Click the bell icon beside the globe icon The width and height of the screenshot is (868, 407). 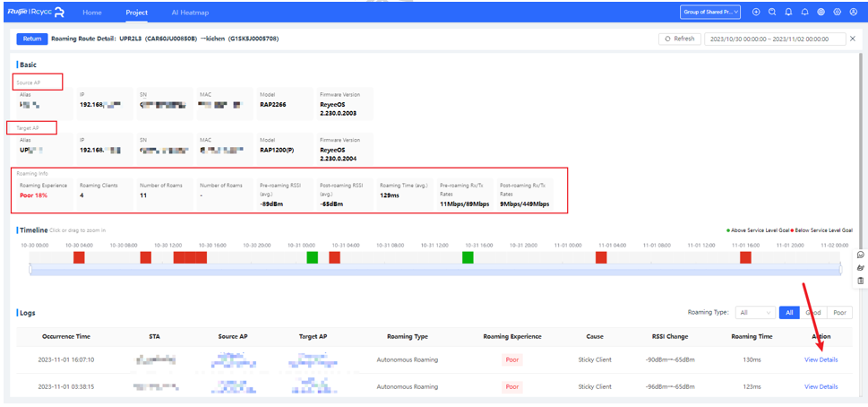(805, 13)
